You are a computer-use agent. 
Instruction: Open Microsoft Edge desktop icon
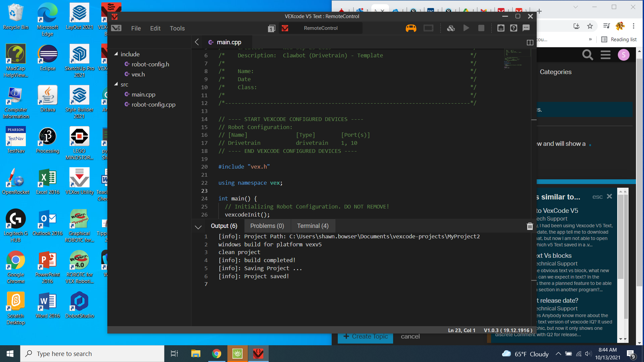(x=47, y=19)
